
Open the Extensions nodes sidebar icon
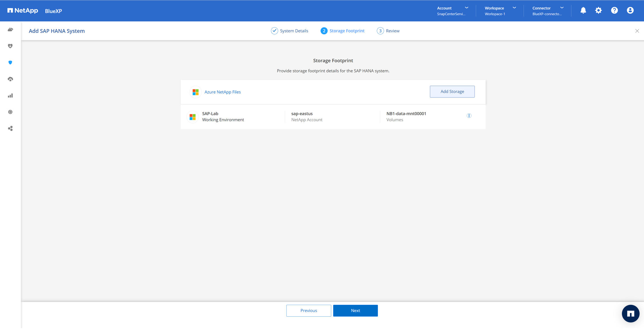pyautogui.click(x=10, y=129)
